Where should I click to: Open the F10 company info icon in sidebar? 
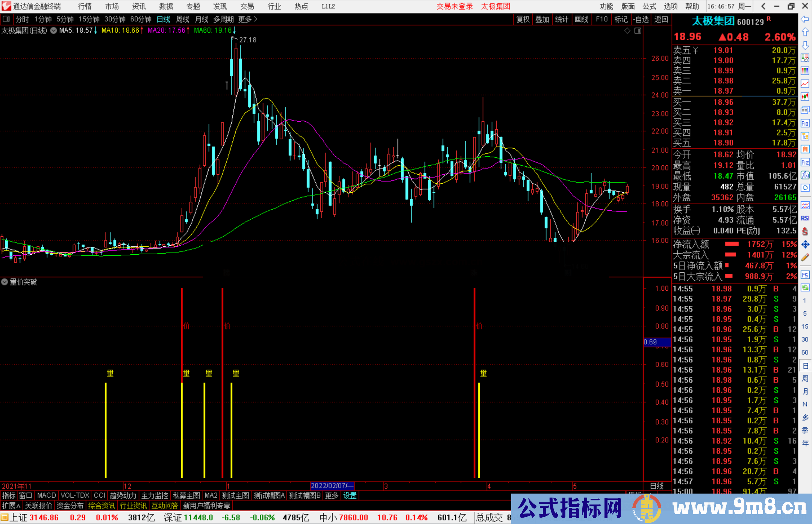[x=804, y=123]
